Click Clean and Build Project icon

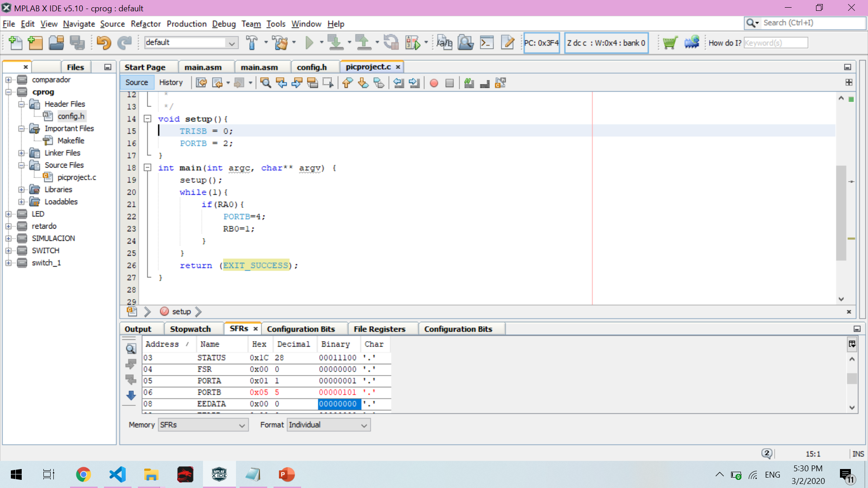point(280,43)
